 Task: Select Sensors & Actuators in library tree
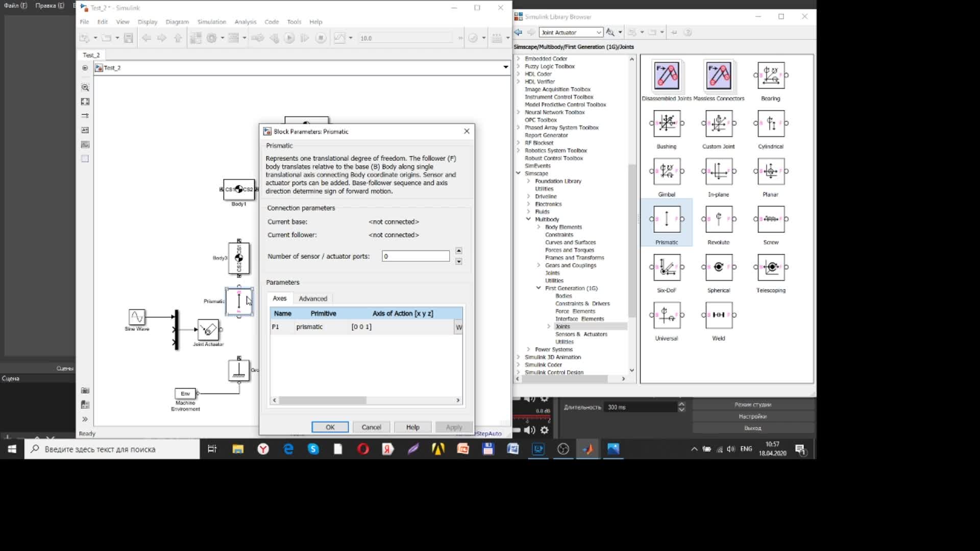pos(581,334)
